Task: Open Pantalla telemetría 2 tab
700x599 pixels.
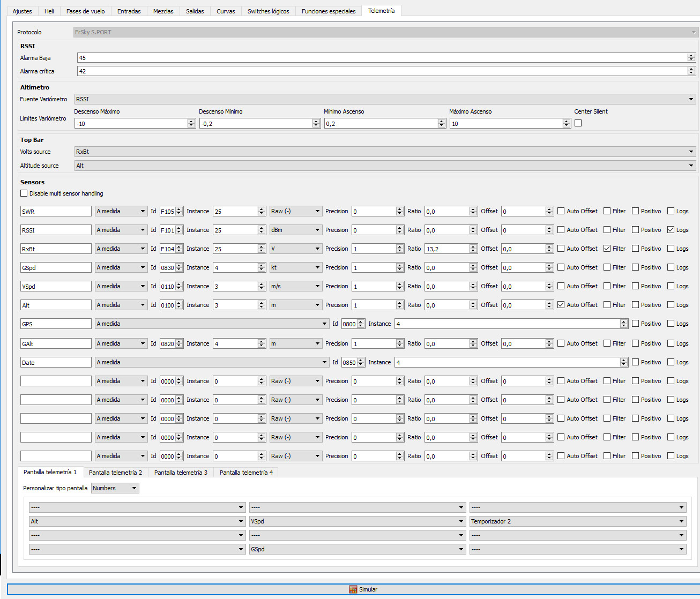Action: coord(115,473)
